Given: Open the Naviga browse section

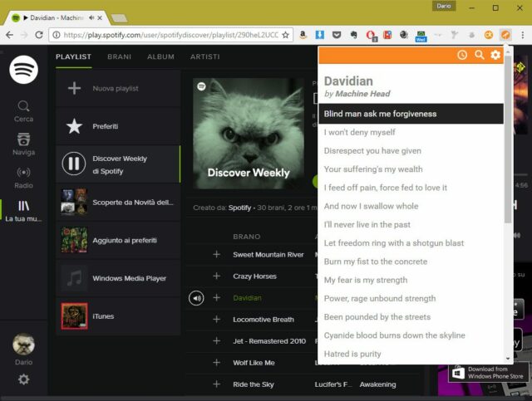Looking at the screenshot, I should tap(23, 144).
